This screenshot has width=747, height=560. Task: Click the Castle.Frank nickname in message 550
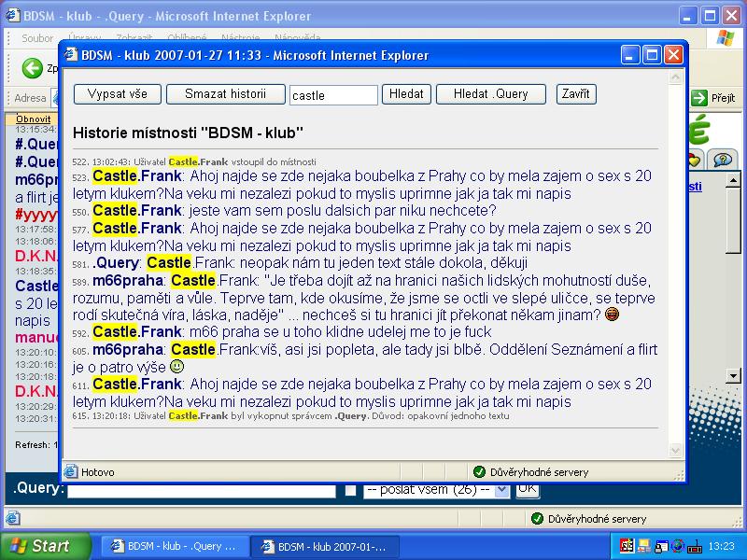pyautogui.click(x=137, y=210)
